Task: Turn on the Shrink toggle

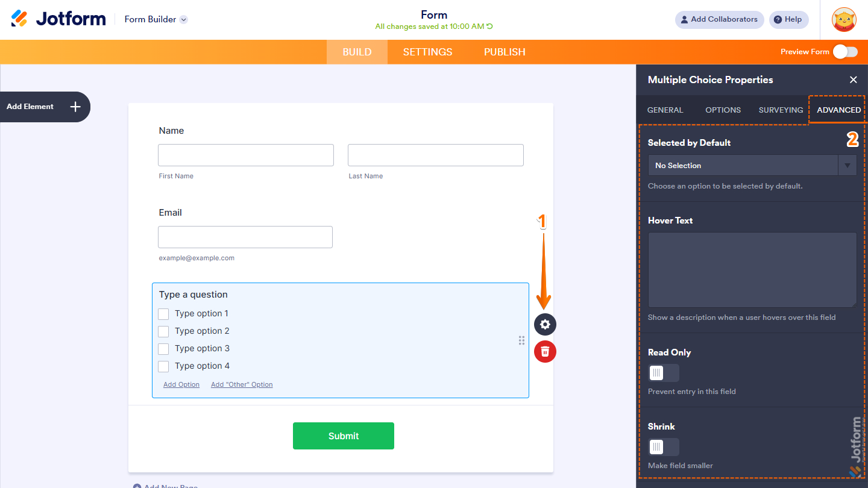Action: 663,447
